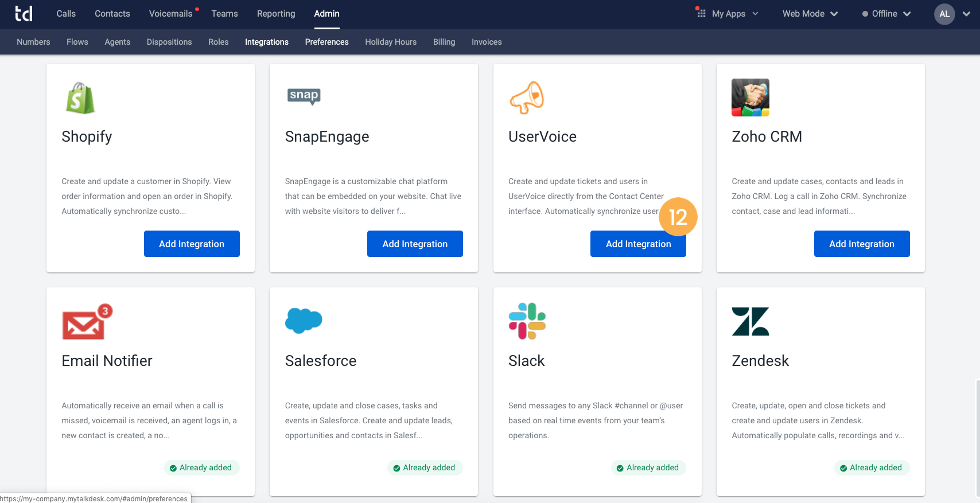The height and width of the screenshot is (503, 980).
Task: Add the SnapEngage integration
Action: click(x=415, y=244)
